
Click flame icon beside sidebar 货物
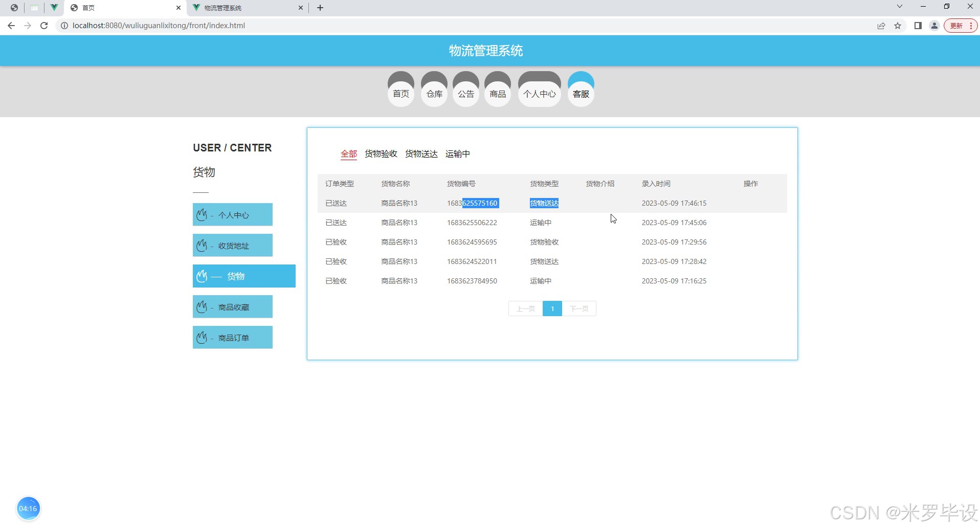[202, 276]
